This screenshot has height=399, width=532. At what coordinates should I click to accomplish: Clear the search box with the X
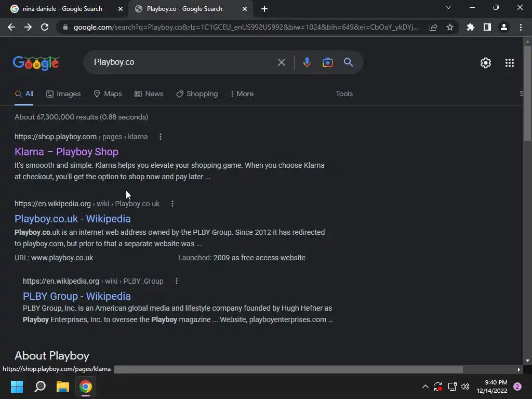[281, 62]
